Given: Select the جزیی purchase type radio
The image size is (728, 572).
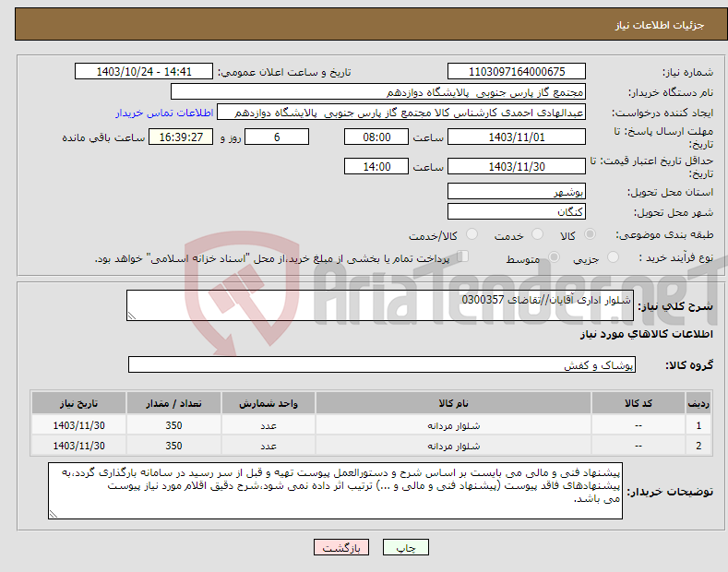Looking at the screenshot, I should point(613,257).
